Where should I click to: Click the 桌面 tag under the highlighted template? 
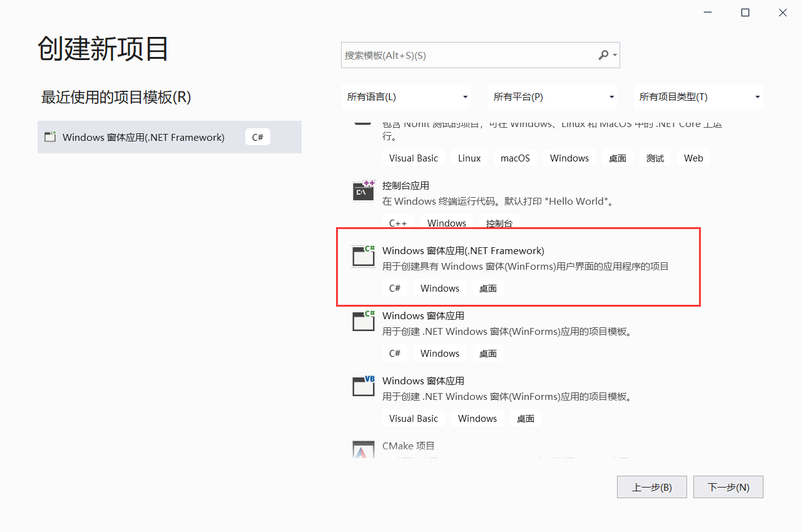[487, 288]
